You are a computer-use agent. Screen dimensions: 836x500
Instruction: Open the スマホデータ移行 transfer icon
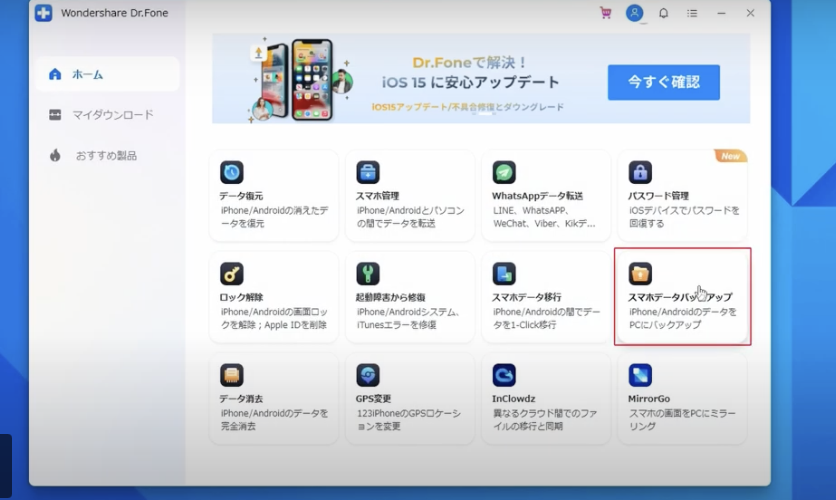[x=504, y=273]
